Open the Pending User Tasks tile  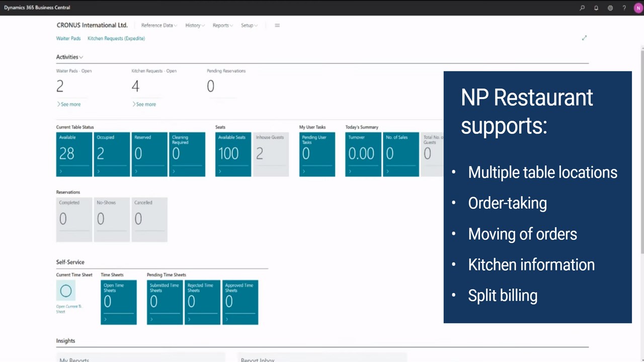point(317,154)
